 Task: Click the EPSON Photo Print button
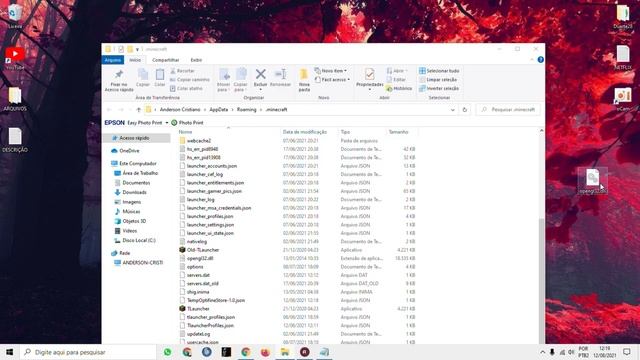coord(187,122)
